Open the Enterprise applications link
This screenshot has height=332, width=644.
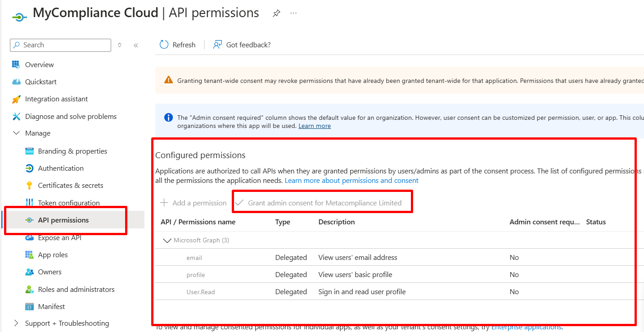pyautogui.click(x=526, y=327)
